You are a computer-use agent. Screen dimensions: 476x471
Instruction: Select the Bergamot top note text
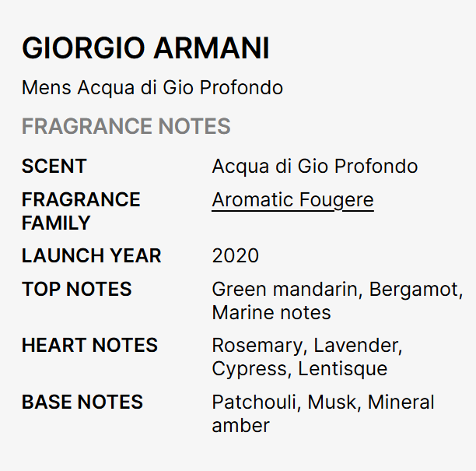point(414,290)
